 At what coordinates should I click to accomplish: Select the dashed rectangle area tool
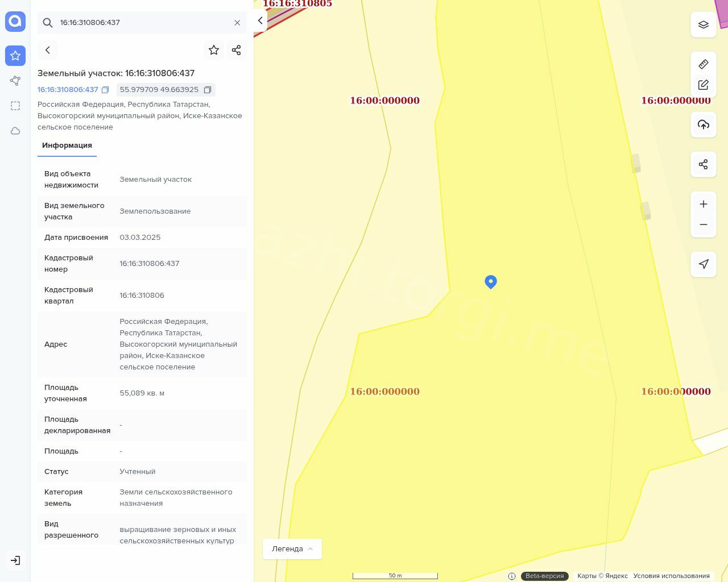pyautogui.click(x=15, y=106)
